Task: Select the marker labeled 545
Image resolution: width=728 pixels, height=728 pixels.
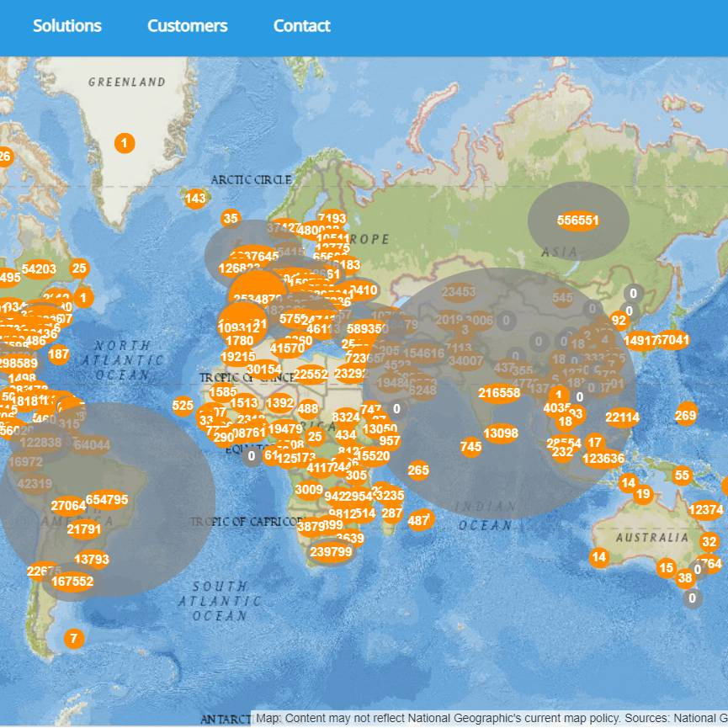Action: coord(562,298)
